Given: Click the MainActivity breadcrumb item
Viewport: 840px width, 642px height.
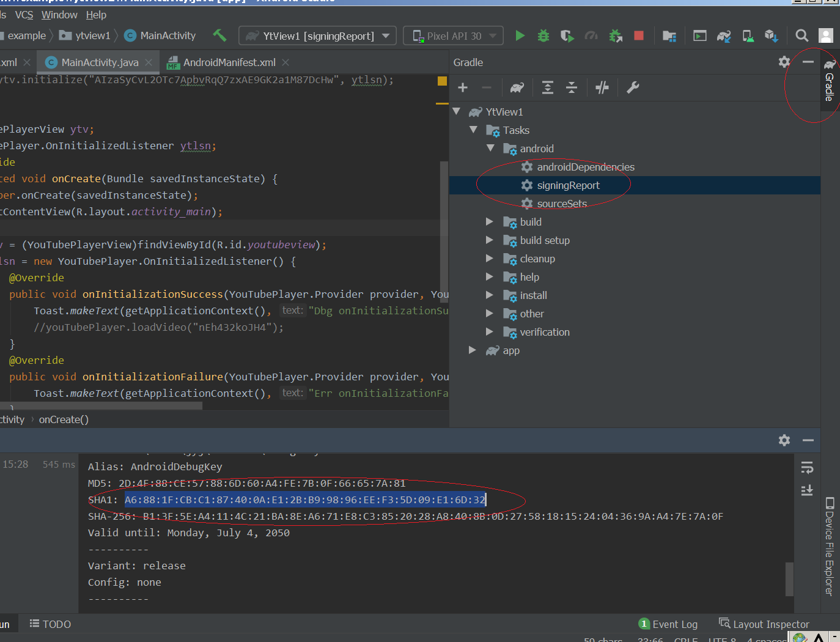Looking at the screenshot, I should click(x=160, y=35).
